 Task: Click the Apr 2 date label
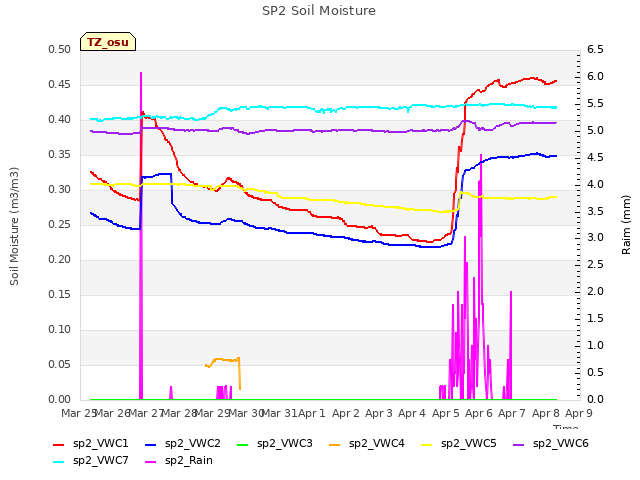346,413
